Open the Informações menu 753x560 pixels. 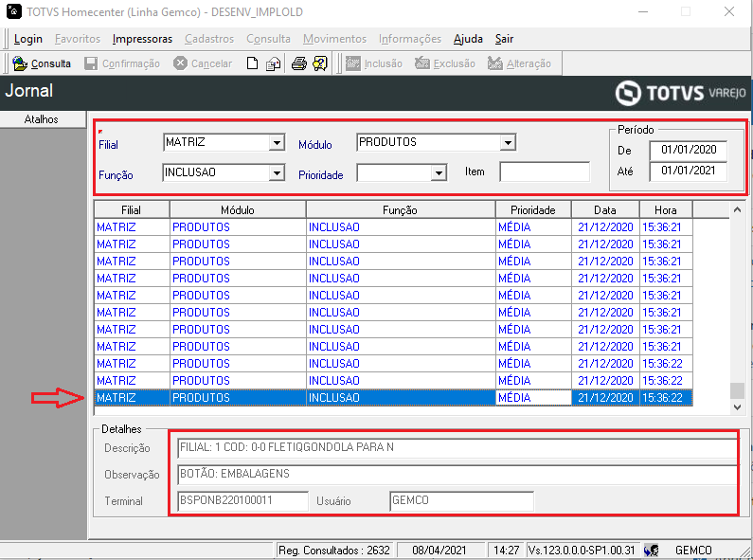coord(409,39)
